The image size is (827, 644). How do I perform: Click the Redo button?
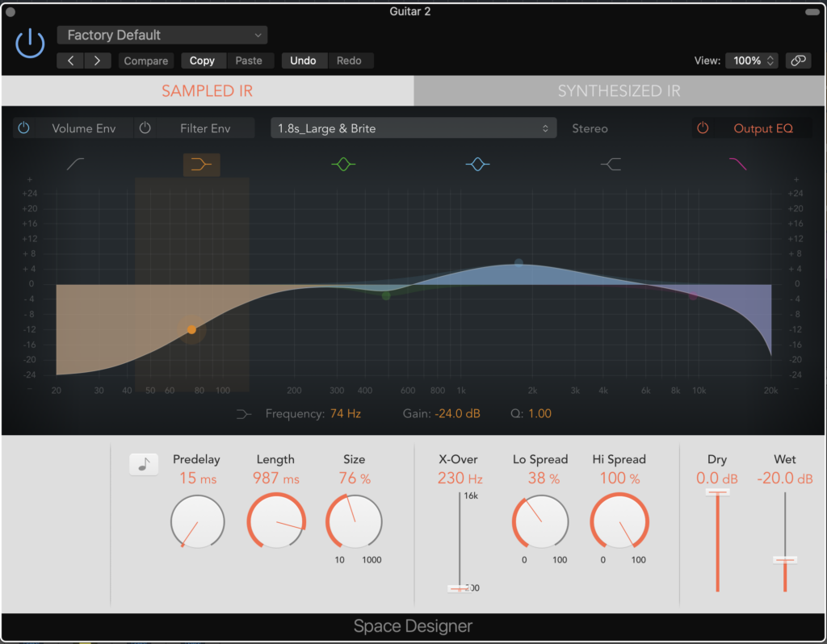tap(349, 61)
